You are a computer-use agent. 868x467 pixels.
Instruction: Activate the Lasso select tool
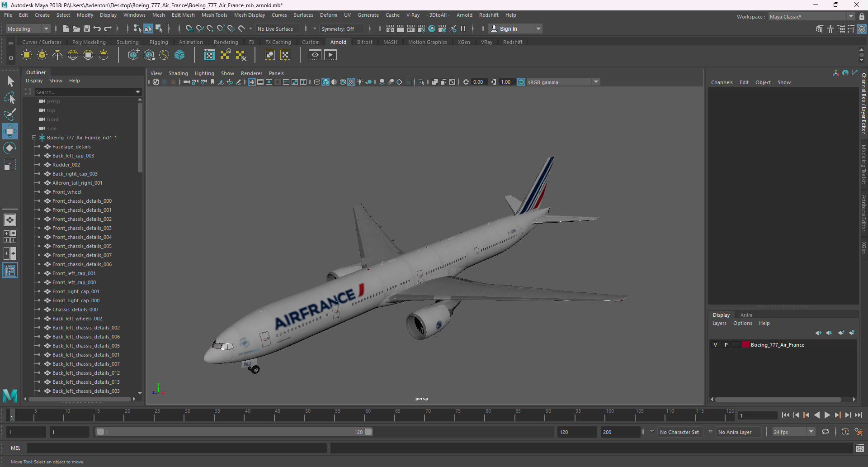click(x=10, y=98)
